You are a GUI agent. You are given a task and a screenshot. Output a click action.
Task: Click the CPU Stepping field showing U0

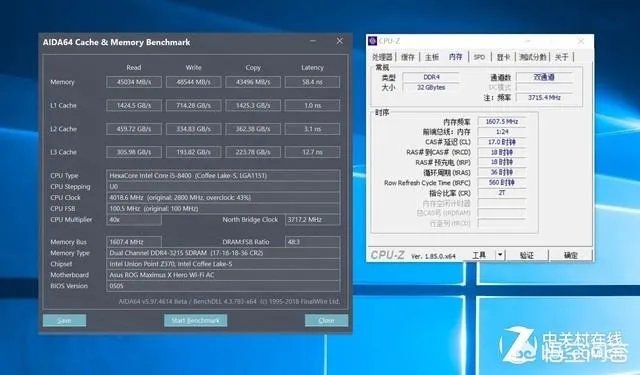(223, 186)
